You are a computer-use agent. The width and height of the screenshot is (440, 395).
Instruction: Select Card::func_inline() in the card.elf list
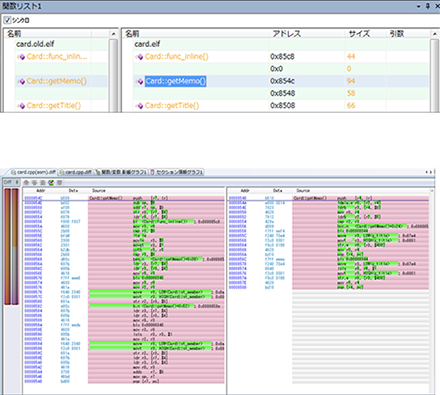coord(177,57)
